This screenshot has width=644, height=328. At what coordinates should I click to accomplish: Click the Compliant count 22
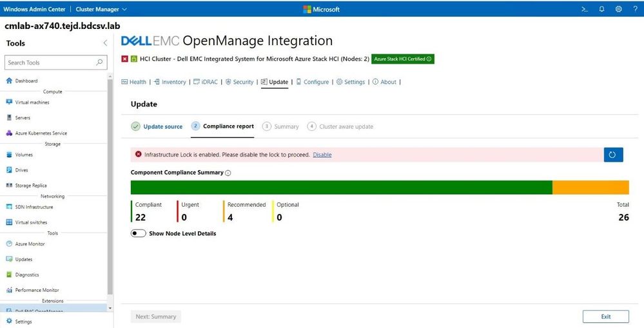(141, 217)
